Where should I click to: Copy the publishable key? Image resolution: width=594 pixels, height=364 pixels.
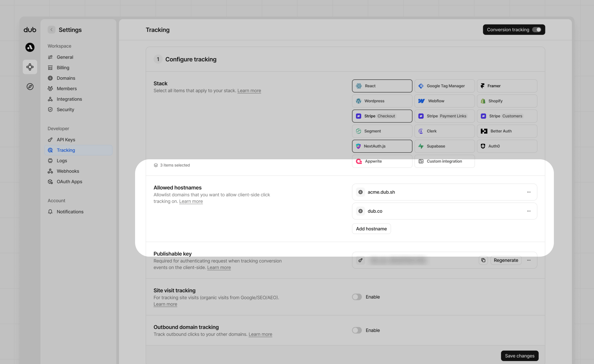pyautogui.click(x=483, y=260)
